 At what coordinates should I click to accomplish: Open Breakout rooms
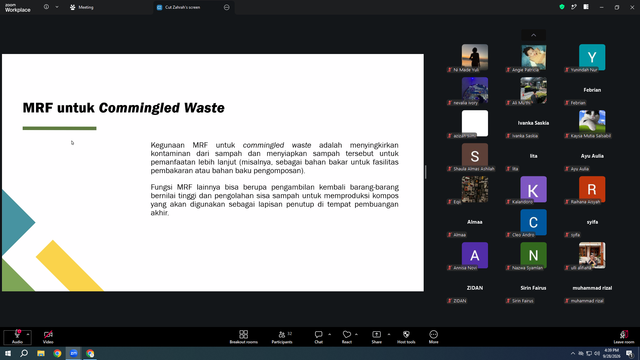(x=243, y=337)
